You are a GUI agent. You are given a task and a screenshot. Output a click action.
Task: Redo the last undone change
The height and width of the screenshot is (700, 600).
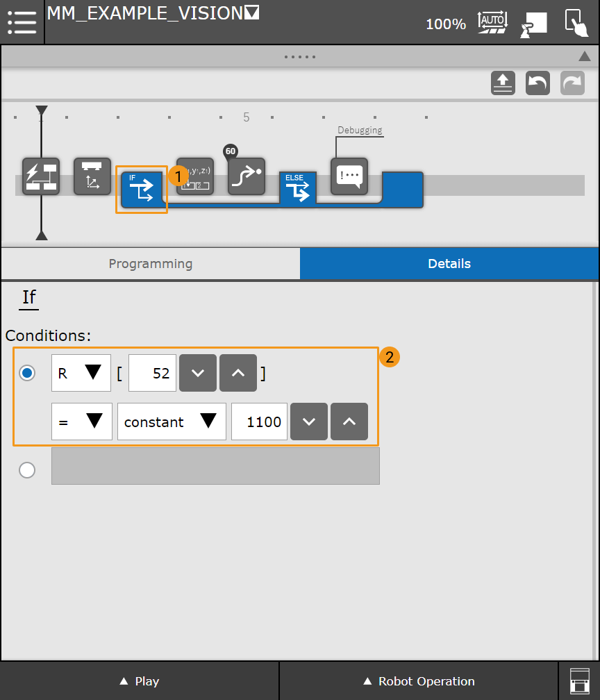pyautogui.click(x=572, y=83)
